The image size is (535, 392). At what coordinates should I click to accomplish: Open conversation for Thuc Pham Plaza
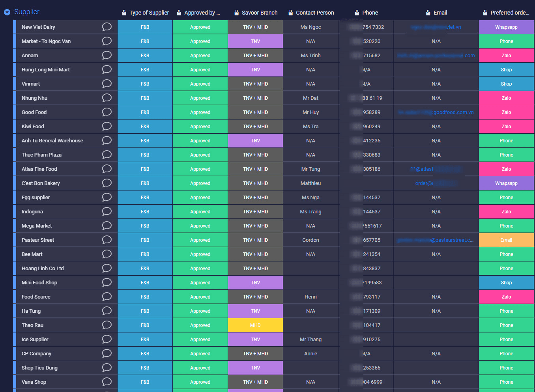point(107,155)
